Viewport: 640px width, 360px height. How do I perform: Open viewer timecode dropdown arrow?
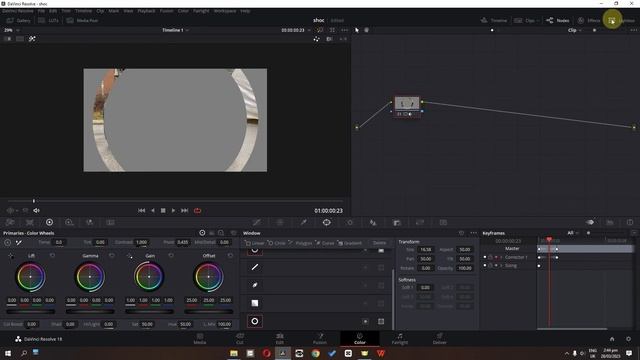coord(309,30)
